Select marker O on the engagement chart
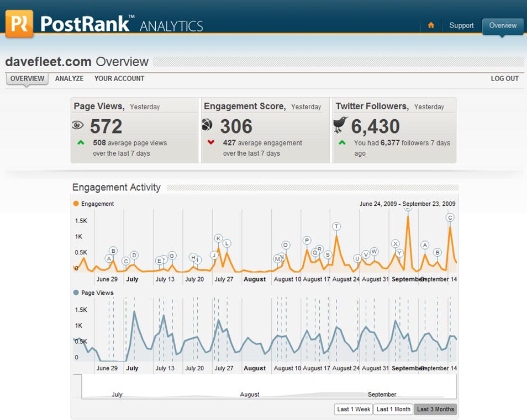 (x=286, y=245)
